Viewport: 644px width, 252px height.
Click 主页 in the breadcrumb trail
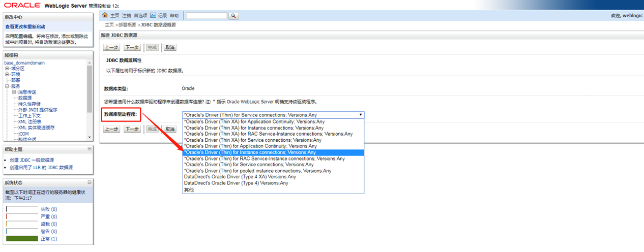click(x=109, y=25)
